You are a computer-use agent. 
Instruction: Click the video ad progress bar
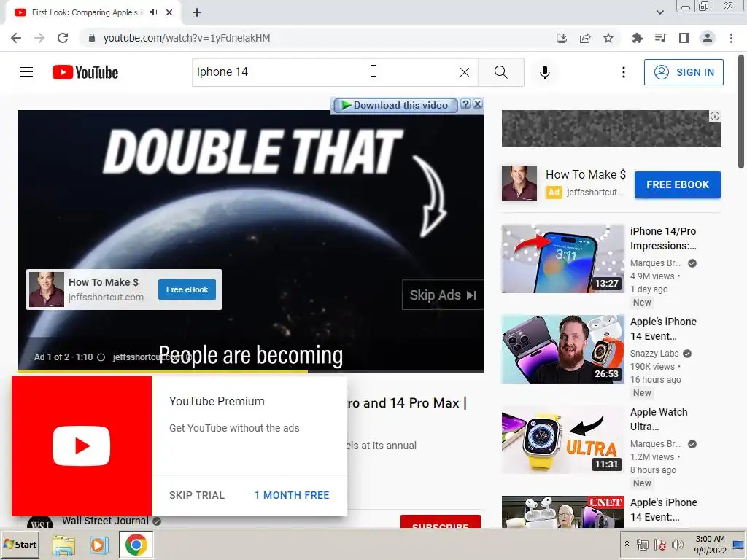click(x=251, y=370)
